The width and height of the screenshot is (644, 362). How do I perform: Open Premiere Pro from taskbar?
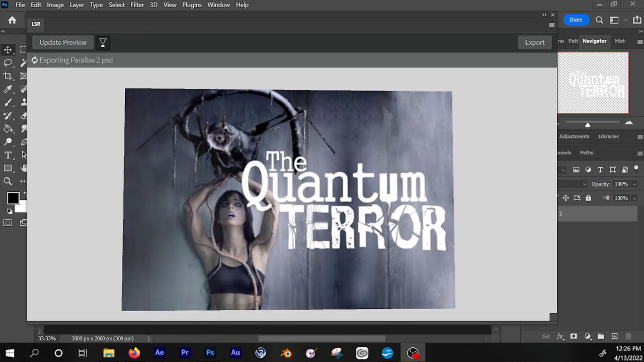185,353
